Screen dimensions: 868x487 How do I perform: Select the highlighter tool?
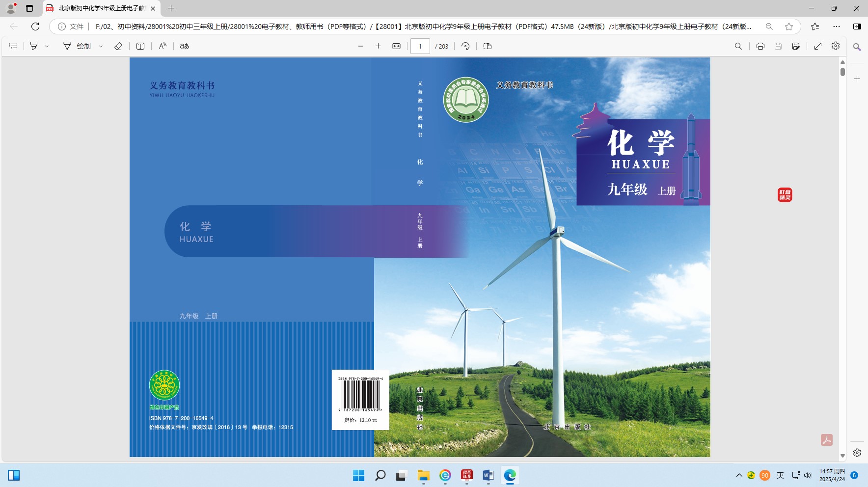click(34, 46)
